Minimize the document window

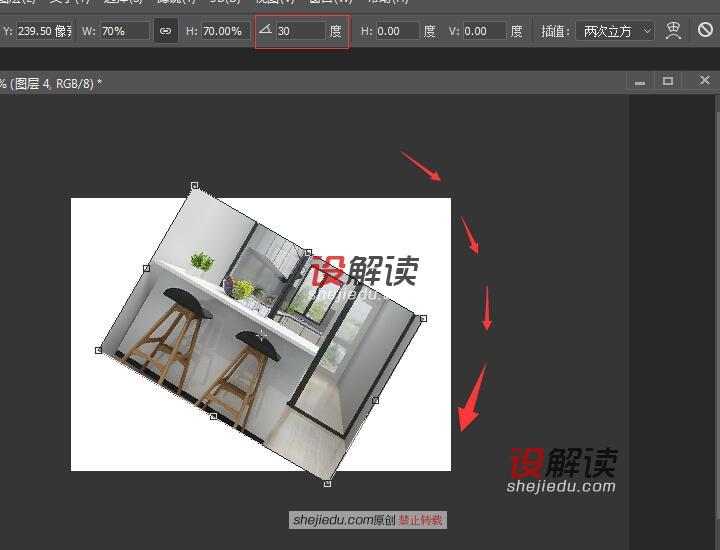tap(640, 82)
